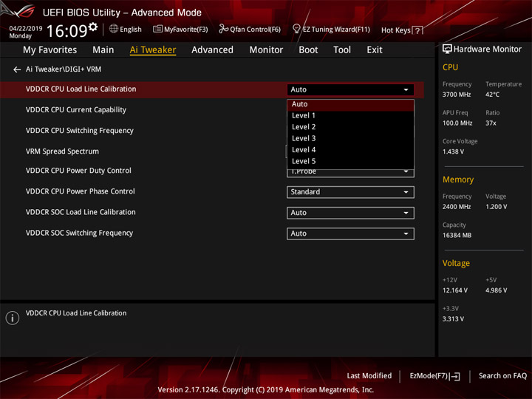Click the Hardware Monitor screen icon

[x=447, y=50]
